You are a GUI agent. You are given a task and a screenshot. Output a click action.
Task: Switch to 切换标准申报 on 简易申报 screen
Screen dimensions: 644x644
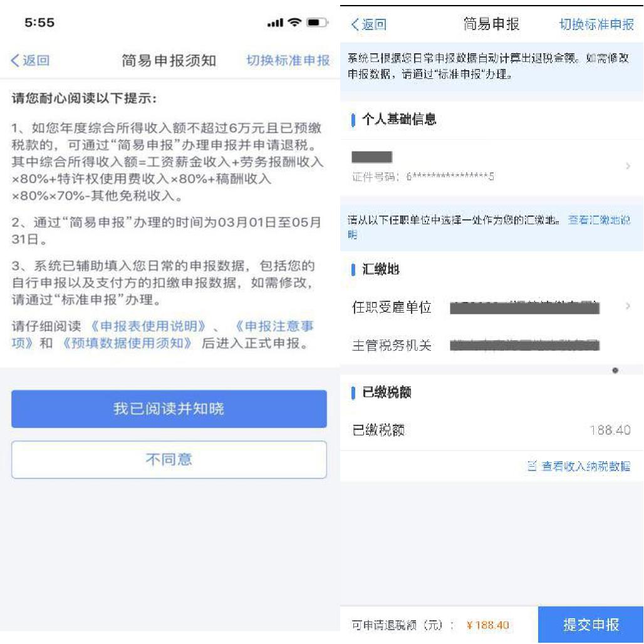(x=596, y=24)
